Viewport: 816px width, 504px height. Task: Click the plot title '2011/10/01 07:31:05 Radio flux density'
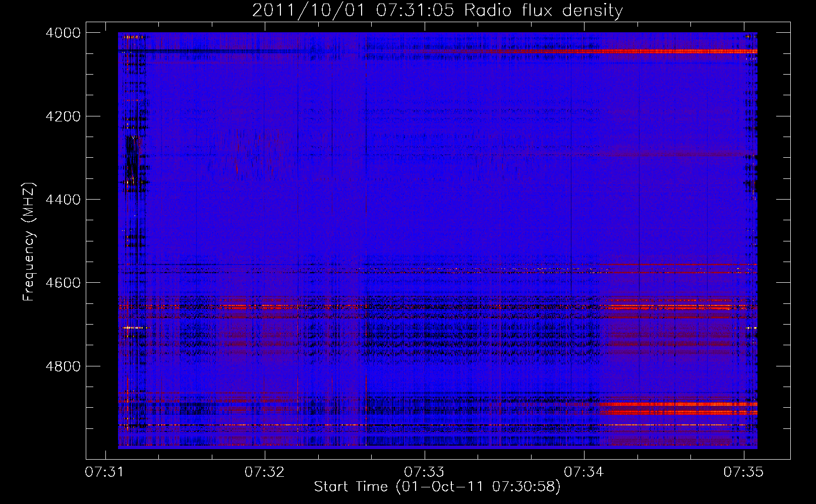pos(437,10)
